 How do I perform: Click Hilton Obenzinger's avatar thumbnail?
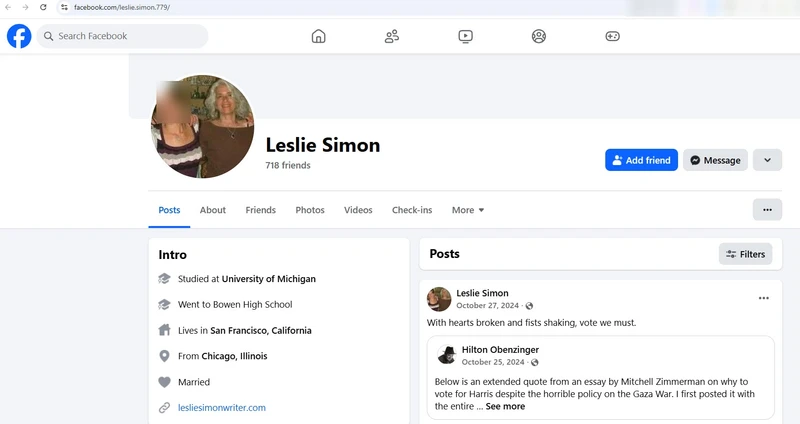[447, 355]
